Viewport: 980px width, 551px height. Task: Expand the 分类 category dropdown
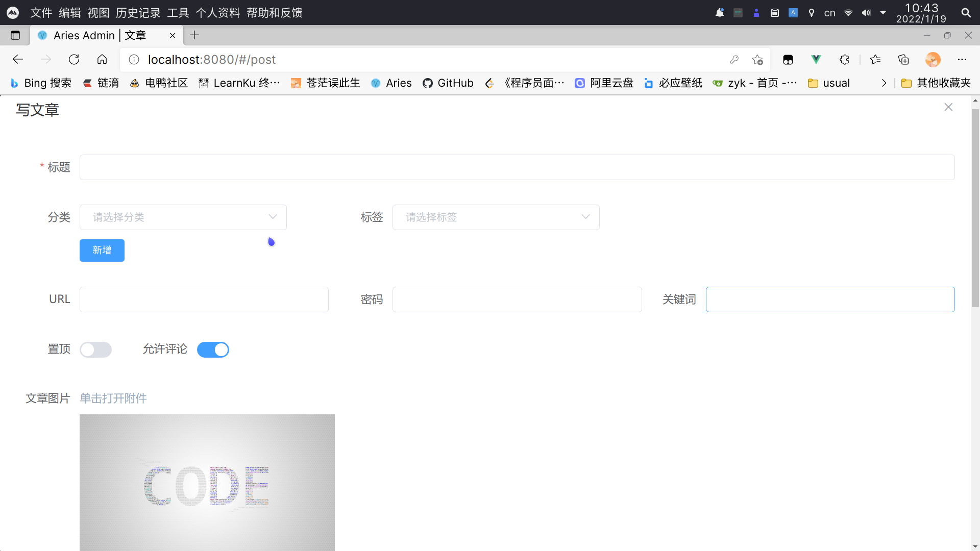tap(183, 217)
